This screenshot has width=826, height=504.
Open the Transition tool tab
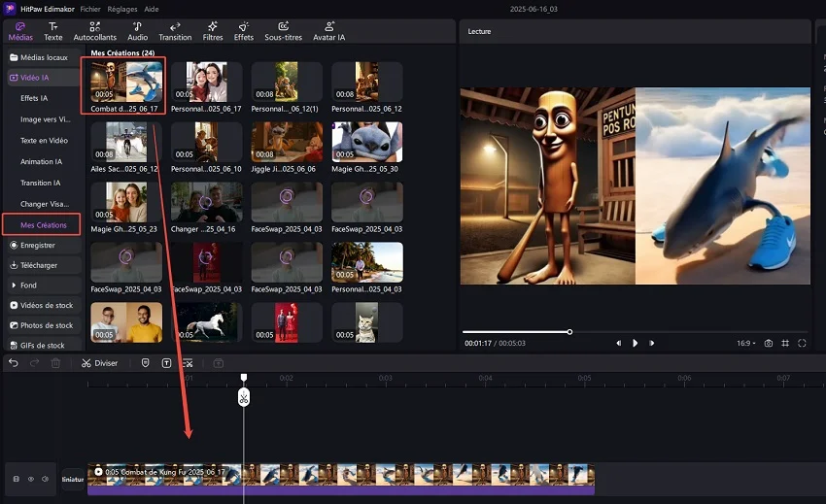175,31
